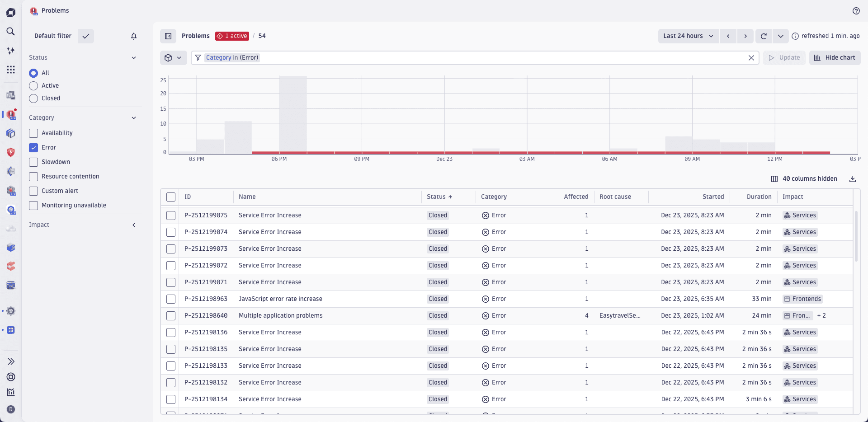Open Search from the sidebar

(x=11, y=32)
